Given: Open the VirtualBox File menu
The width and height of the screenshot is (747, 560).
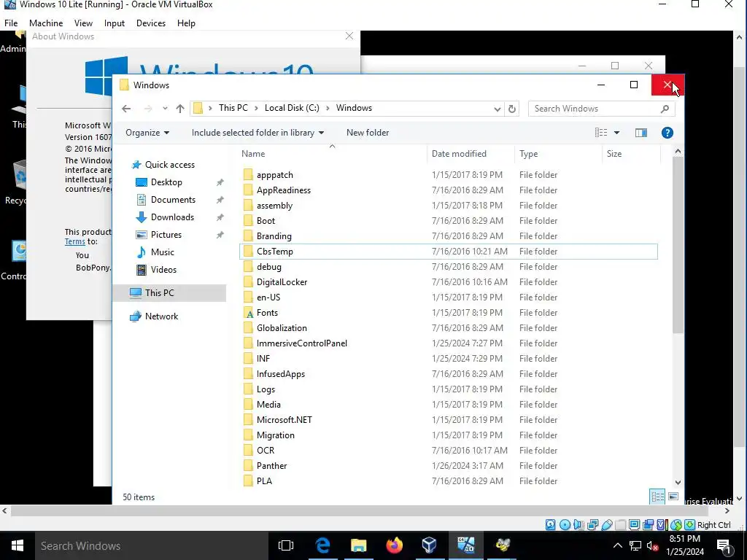Looking at the screenshot, I should (11, 23).
